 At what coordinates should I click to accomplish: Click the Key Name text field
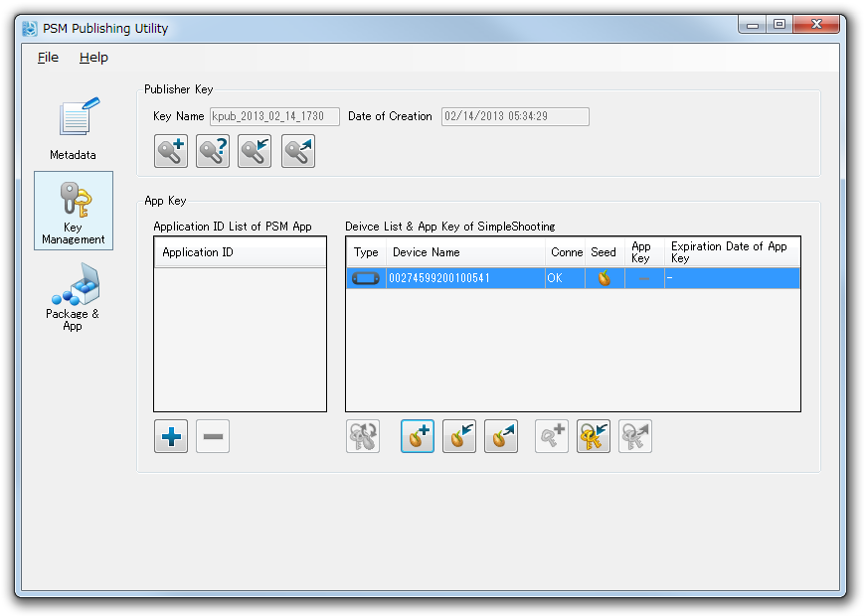[274, 116]
